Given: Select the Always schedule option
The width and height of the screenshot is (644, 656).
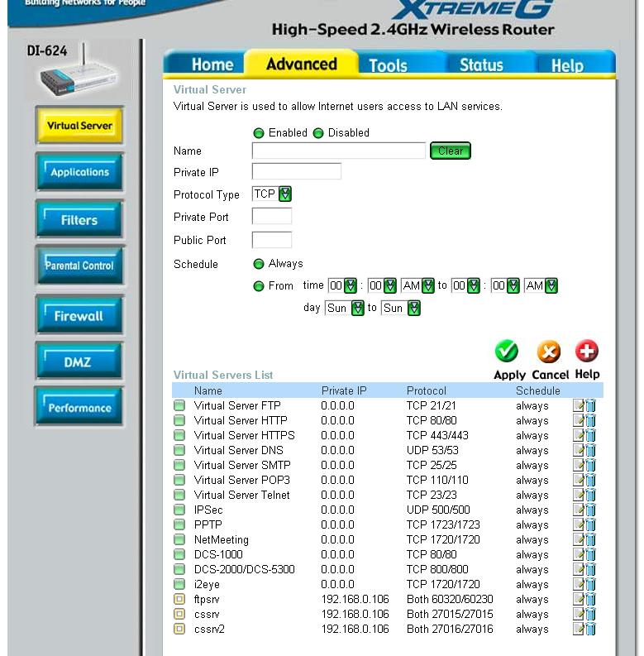Looking at the screenshot, I should pyautogui.click(x=259, y=264).
